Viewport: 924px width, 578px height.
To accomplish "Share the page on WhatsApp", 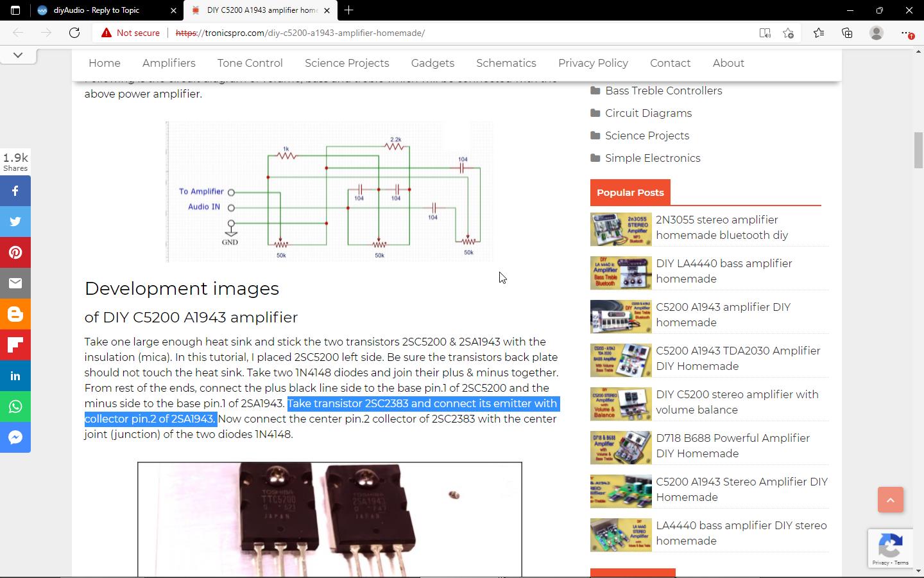I will click(15, 407).
